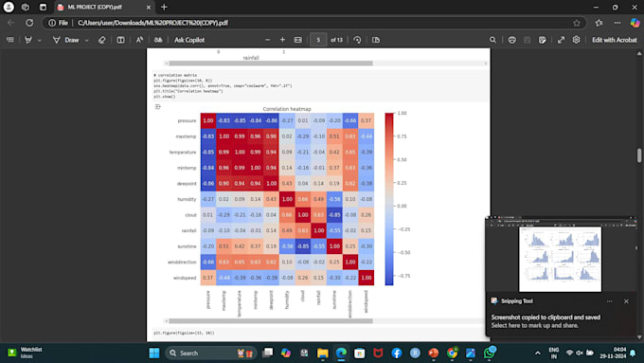Open Watchlist Ideas widget
This screenshot has width=644, height=363.
(25, 353)
